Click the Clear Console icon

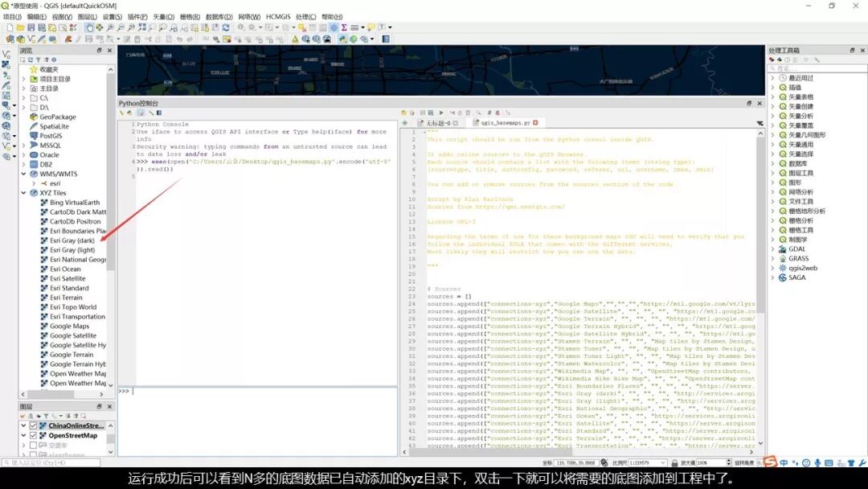(x=122, y=113)
